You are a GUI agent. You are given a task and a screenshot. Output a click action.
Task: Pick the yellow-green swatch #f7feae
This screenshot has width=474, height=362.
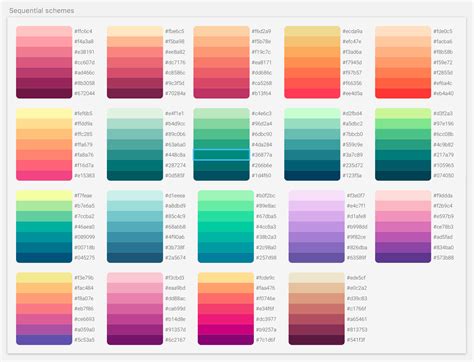(44, 196)
